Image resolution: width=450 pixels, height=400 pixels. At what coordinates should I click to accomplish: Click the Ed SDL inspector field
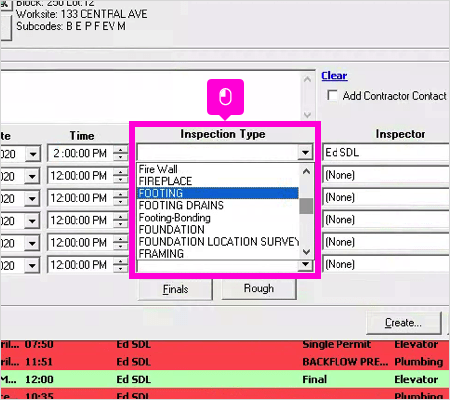pos(386,153)
